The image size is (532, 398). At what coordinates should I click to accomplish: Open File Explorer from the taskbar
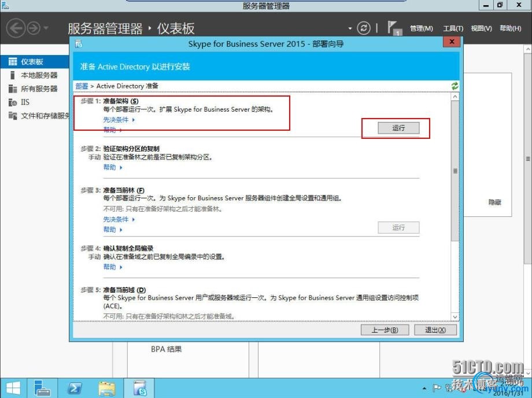(x=106, y=388)
